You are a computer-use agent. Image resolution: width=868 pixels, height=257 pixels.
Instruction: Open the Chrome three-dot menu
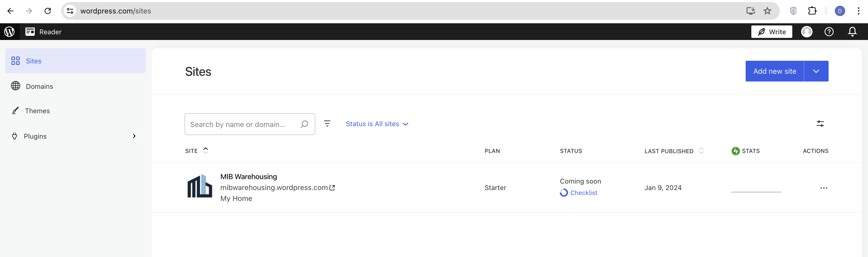(858, 11)
